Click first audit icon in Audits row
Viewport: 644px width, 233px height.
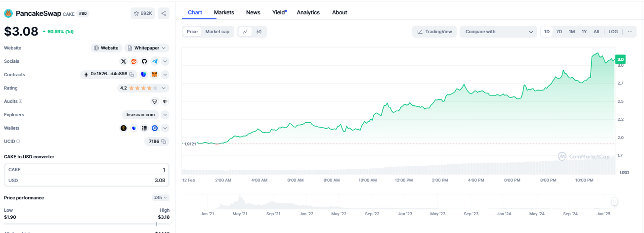tap(155, 101)
